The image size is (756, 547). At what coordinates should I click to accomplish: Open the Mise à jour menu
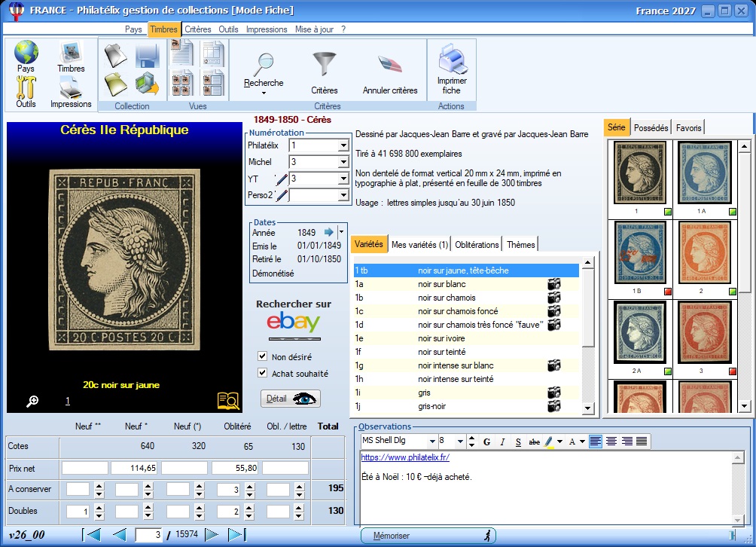[314, 29]
